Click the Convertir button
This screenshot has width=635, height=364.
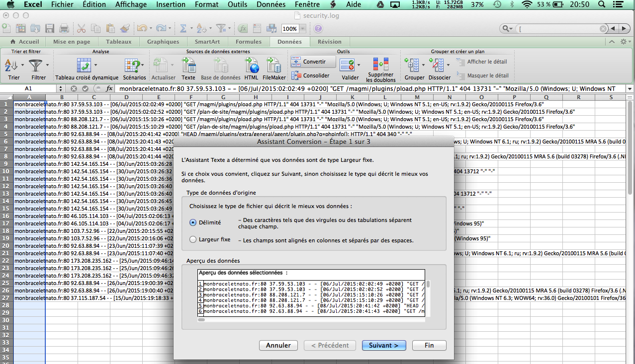[x=313, y=62]
